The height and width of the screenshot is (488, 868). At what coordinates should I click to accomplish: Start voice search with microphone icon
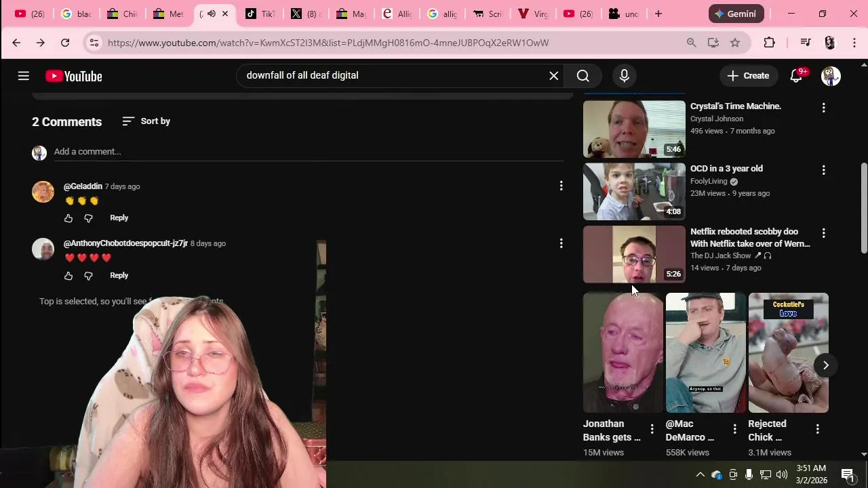pos(625,76)
